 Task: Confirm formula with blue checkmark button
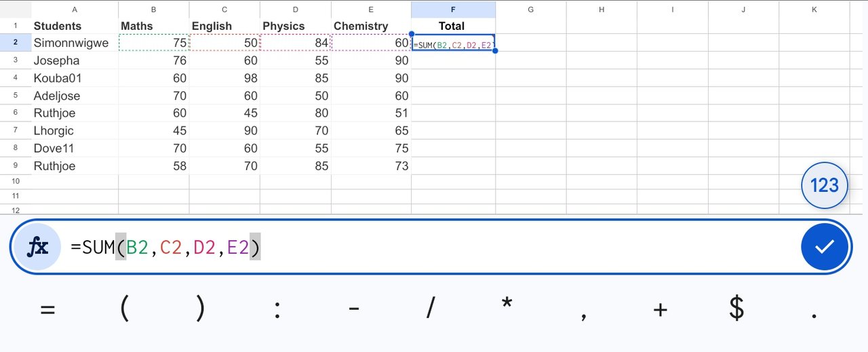pos(824,247)
